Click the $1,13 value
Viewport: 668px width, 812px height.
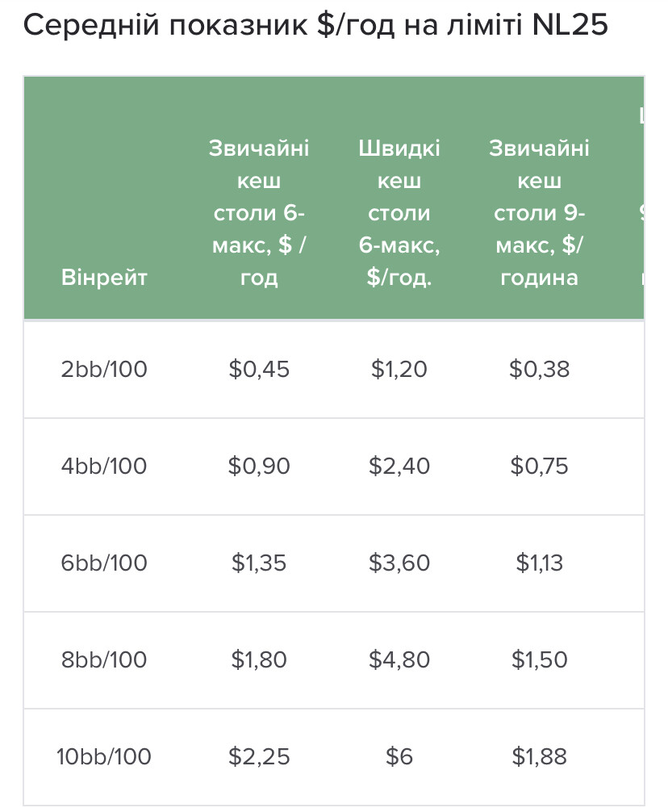(x=539, y=563)
